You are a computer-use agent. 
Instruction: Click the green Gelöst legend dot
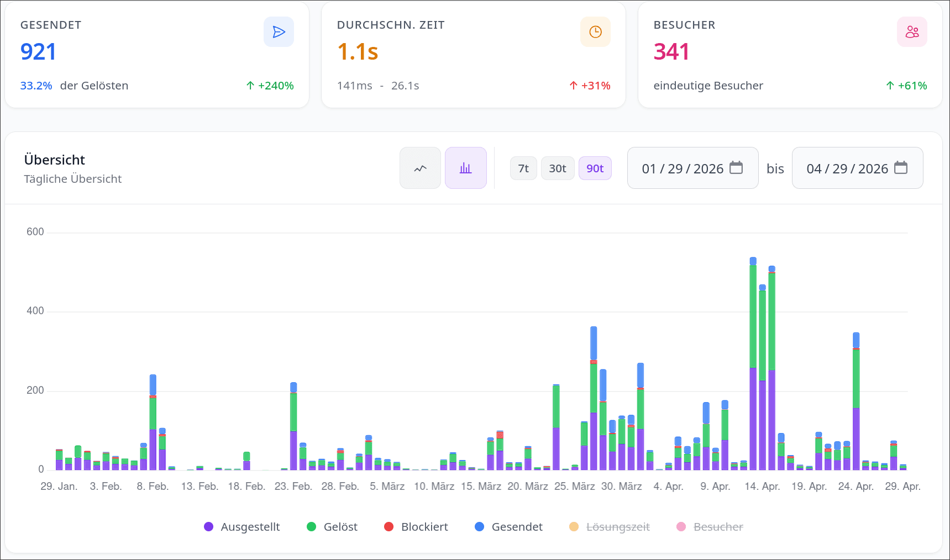click(x=311, y=527)
